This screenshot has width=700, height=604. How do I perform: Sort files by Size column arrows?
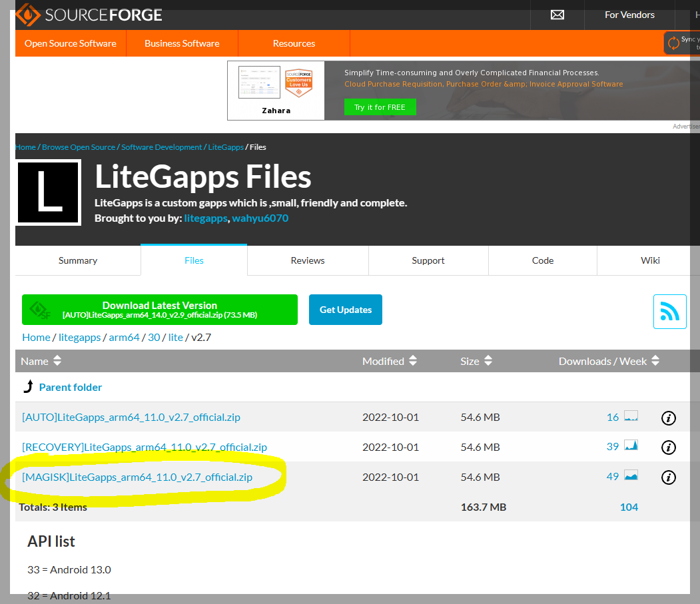coord(488,361)
